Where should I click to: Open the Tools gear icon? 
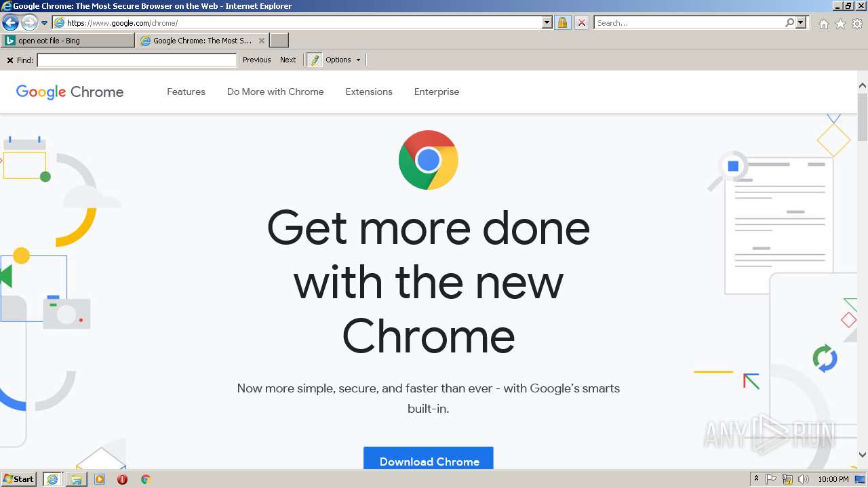(857, 24)
